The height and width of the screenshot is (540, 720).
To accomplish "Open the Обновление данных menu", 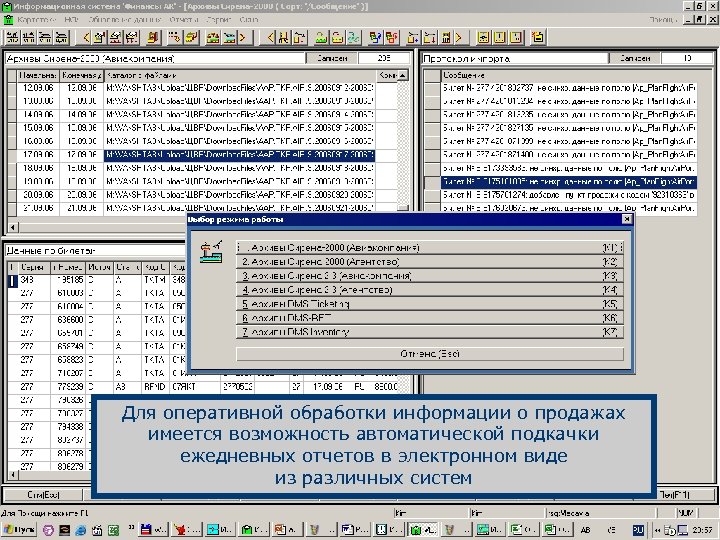I will 125,20.
